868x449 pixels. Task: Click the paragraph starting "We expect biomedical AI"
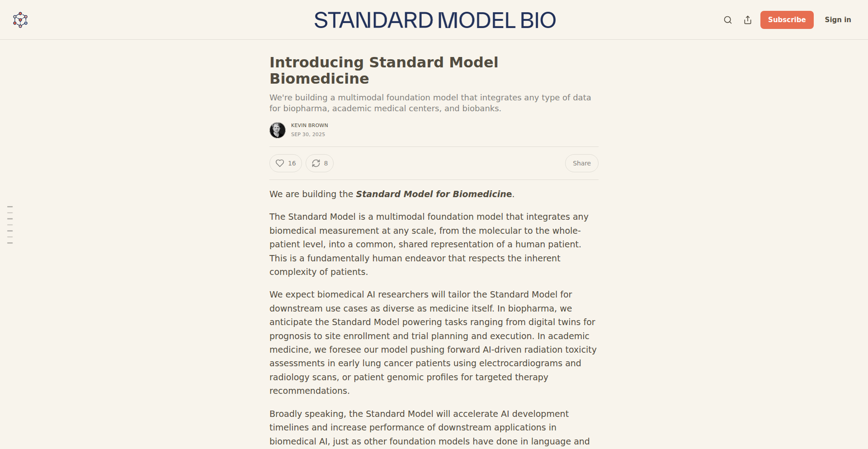(433, 342)
